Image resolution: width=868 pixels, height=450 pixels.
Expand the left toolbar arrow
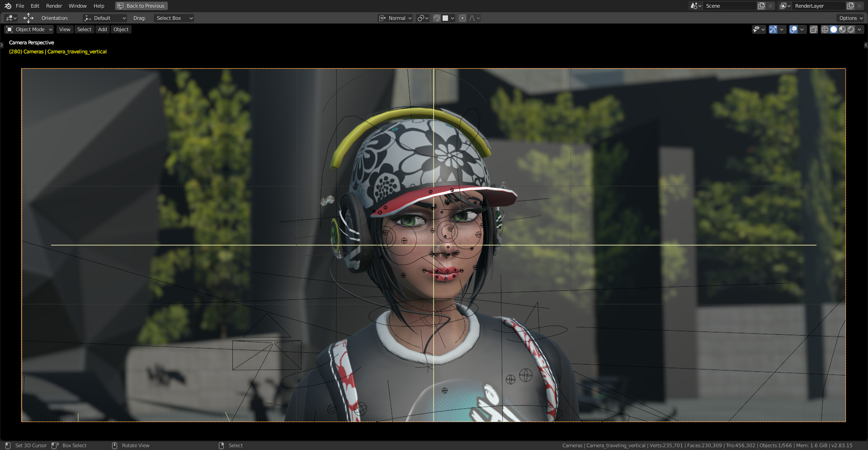[2, 45]
